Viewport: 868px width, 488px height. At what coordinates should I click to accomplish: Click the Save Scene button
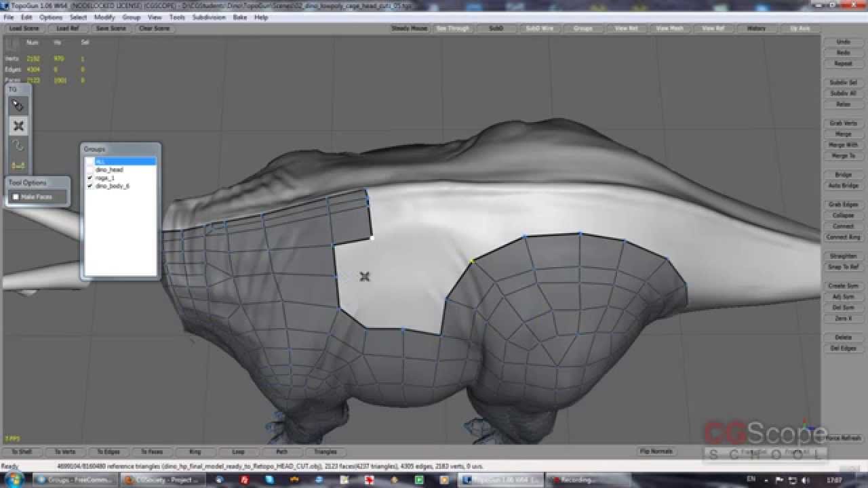tap(111, 28)
